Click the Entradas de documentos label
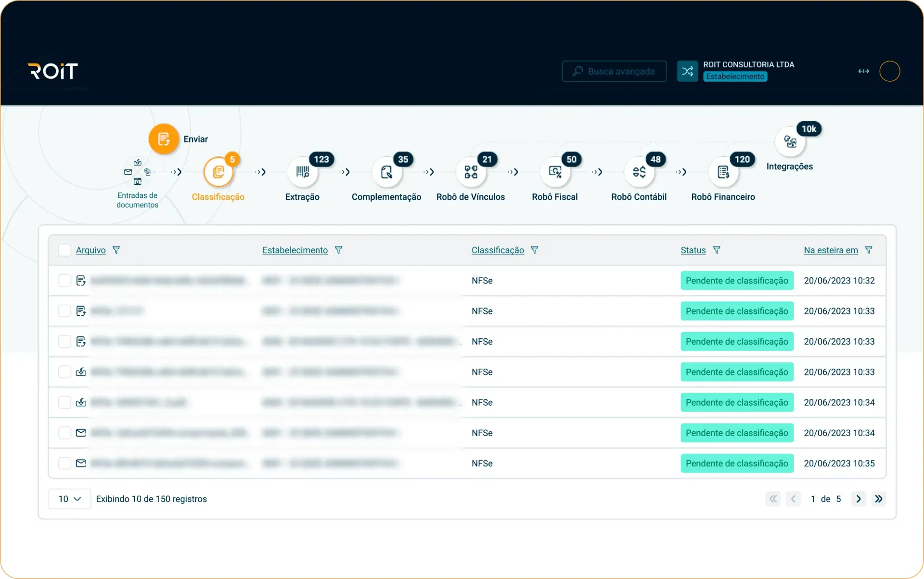This screenshot has height=579, width=924. click(138, 200)
